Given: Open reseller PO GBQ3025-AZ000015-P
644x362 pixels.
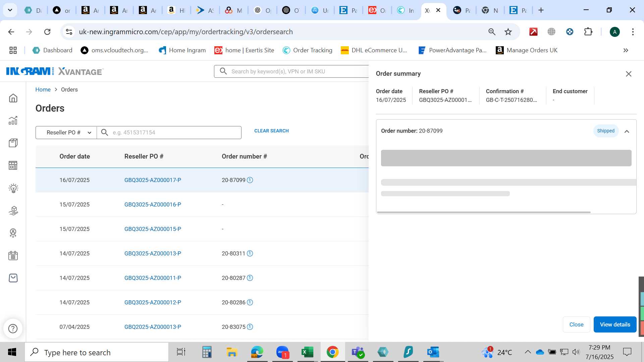Looking at the screenshot, I should point(153,229).
